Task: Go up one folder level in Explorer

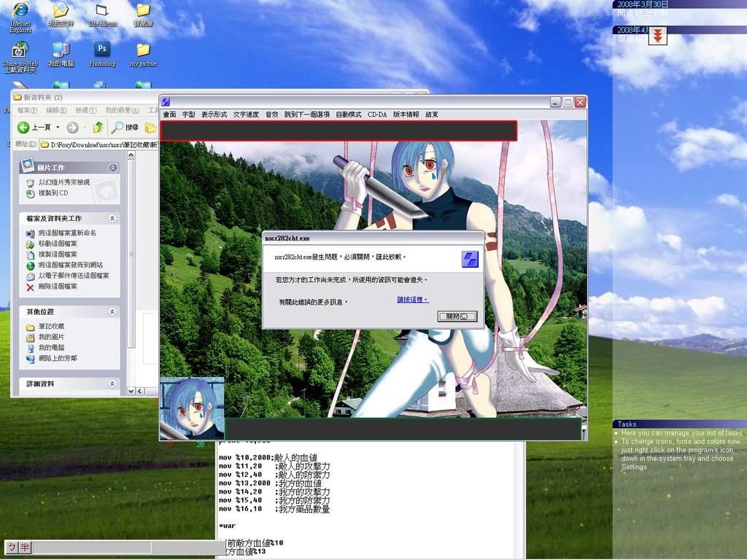Action: (98, 127)
